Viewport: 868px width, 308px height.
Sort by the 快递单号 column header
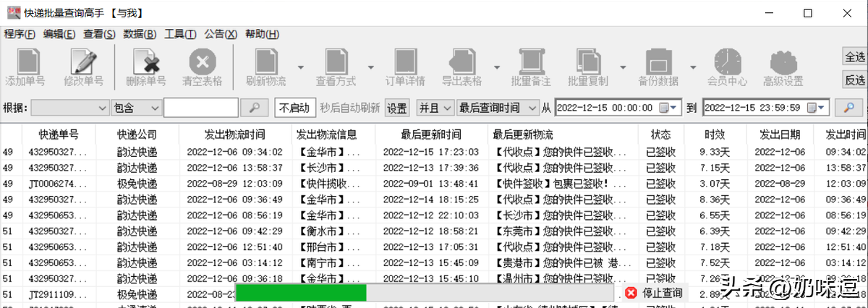click(59, 134)
